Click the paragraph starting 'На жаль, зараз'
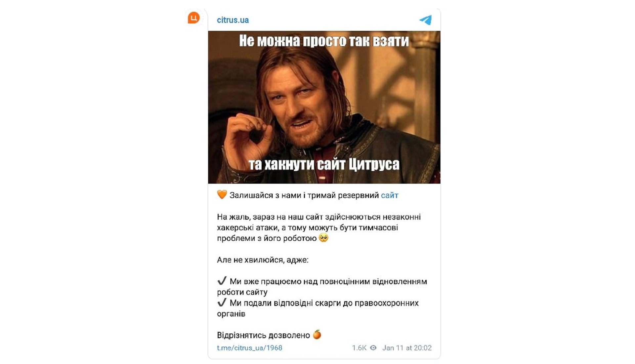The height and width of the screenshot is (364, 635). pos(319,227)
